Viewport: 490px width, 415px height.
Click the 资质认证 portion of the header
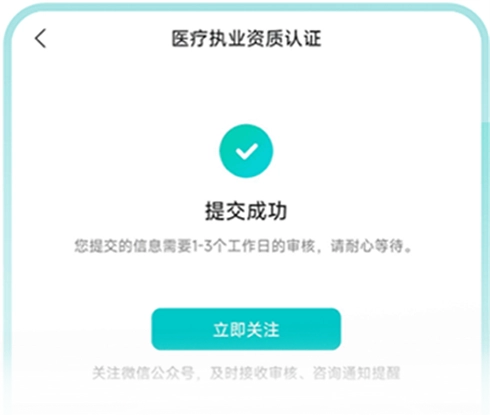284,38
